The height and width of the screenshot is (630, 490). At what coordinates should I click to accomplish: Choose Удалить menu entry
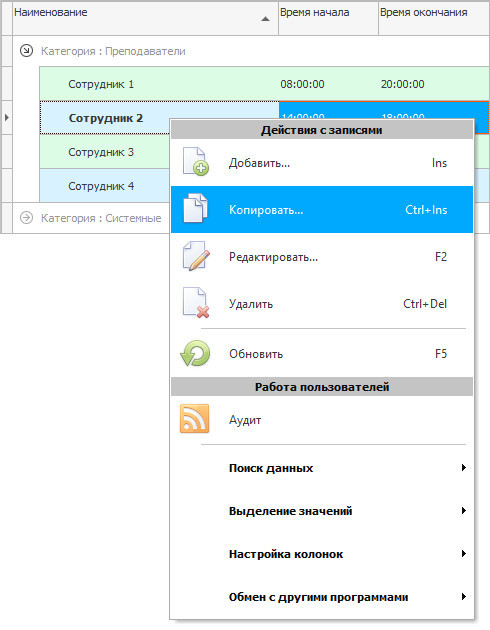click(322, 303)
